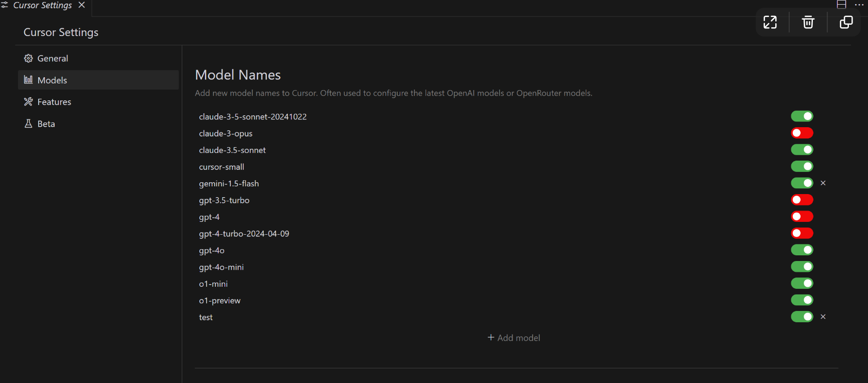Click the trash delete icon
Image resolution: width=868 pixels, height=383 pixels.
pos(808,22)
